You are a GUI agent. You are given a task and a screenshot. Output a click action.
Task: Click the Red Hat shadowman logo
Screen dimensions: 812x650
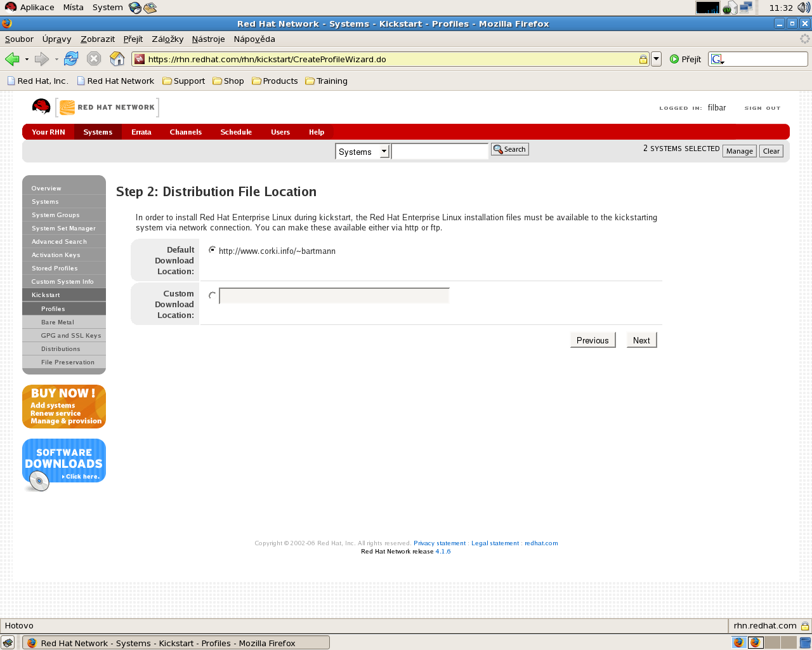coord(41,107)
